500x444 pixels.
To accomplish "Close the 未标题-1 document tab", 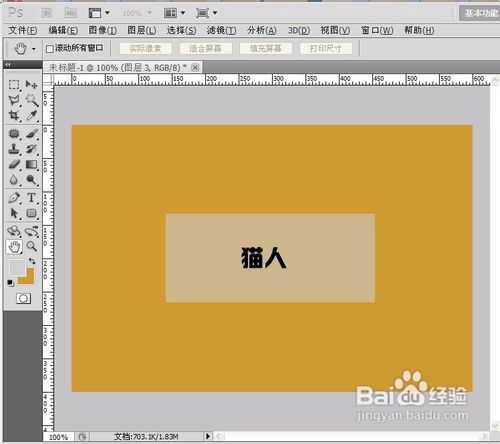I will point(195,68).
